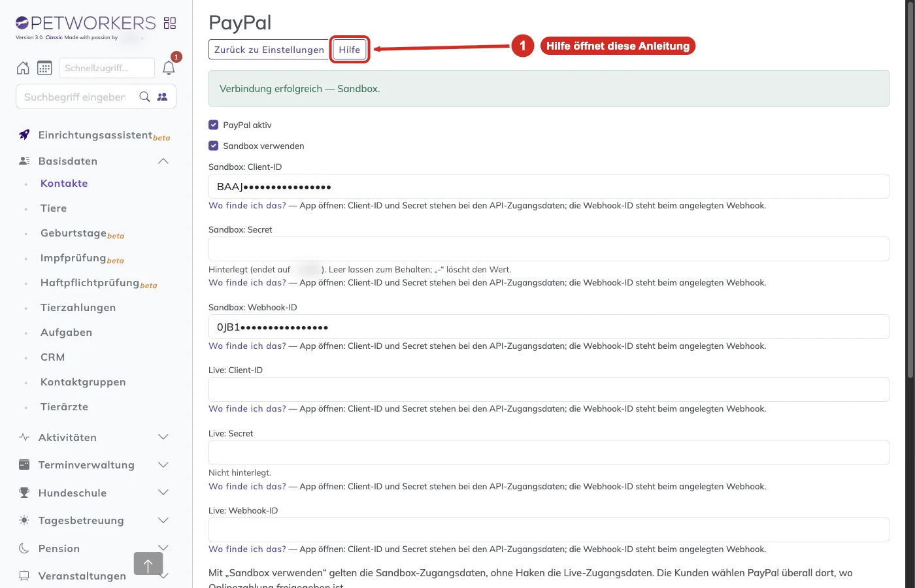Focus the Sandbox Secret input field

coord(549,249)
